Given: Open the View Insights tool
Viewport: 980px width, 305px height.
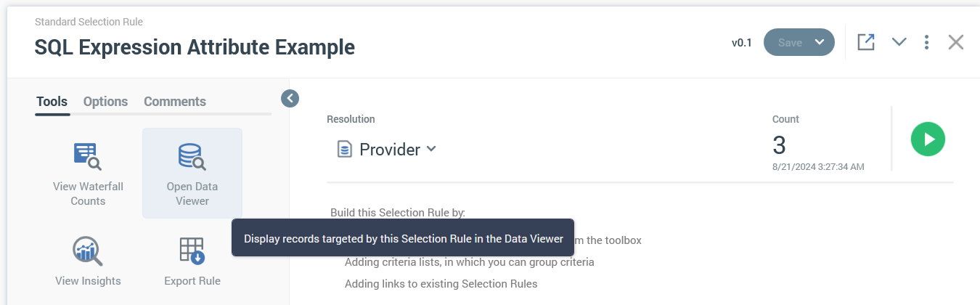Looking at the screenshot, I should (87, 252).
